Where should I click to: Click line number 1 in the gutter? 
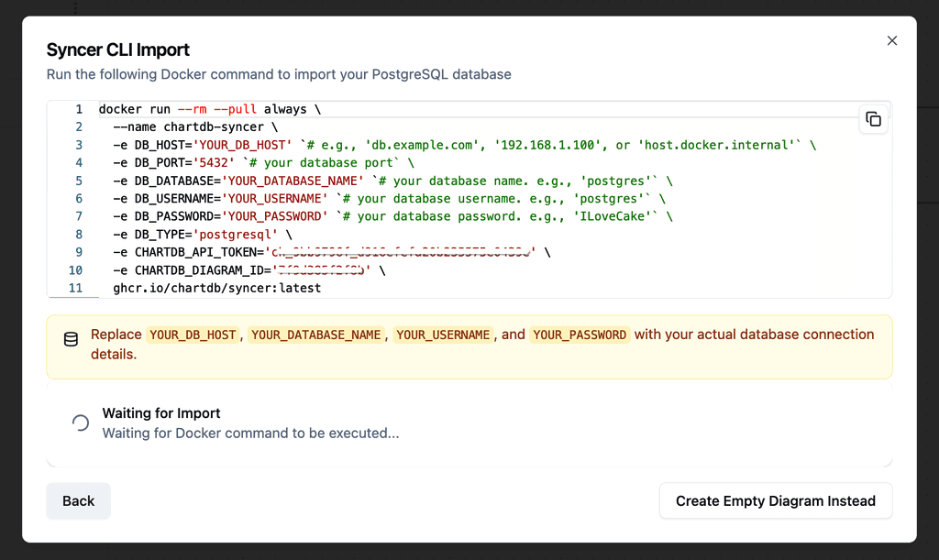tap(79, 109)
